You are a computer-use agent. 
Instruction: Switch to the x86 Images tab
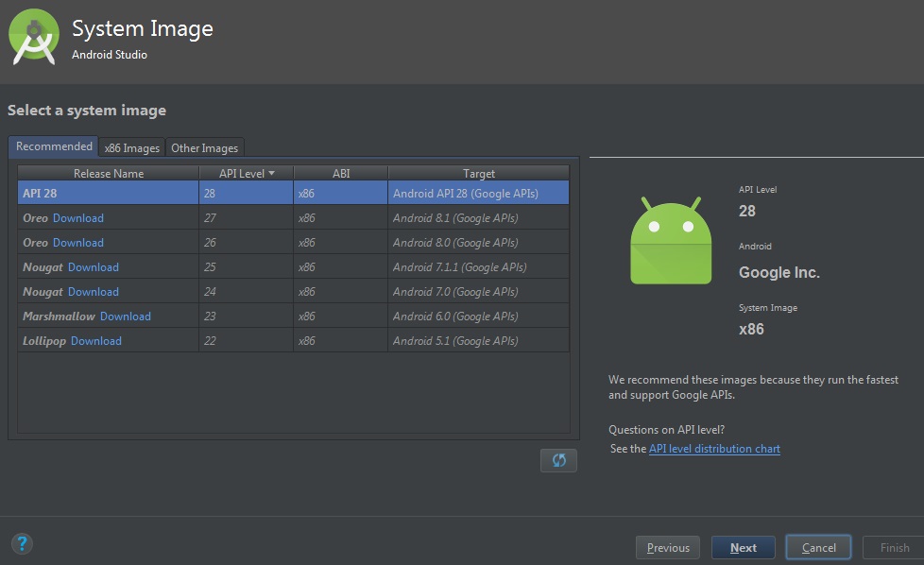[132, 147]
